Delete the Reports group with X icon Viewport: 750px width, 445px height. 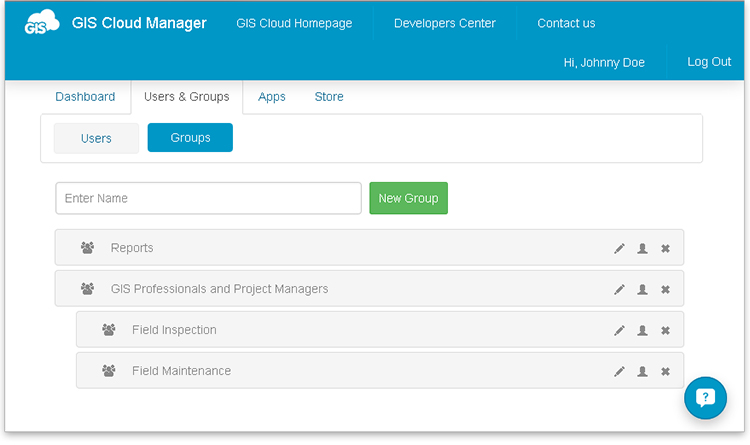coord(665,248)
